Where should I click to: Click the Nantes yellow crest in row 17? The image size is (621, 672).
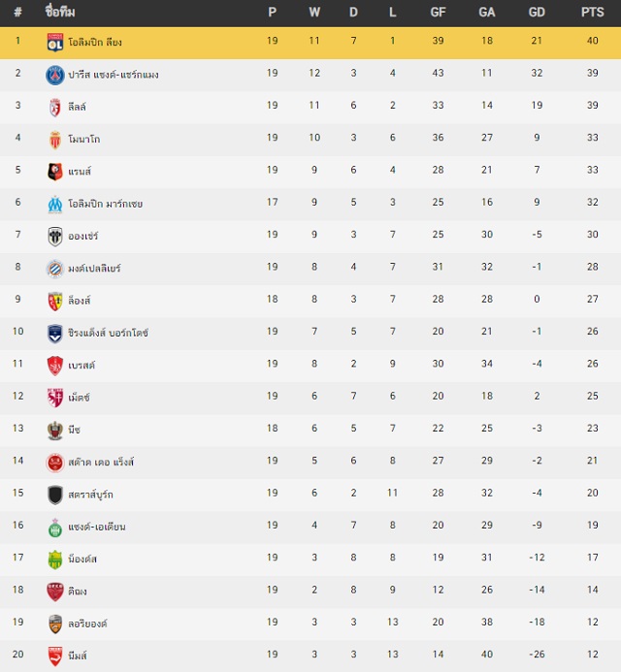(55, 560)
